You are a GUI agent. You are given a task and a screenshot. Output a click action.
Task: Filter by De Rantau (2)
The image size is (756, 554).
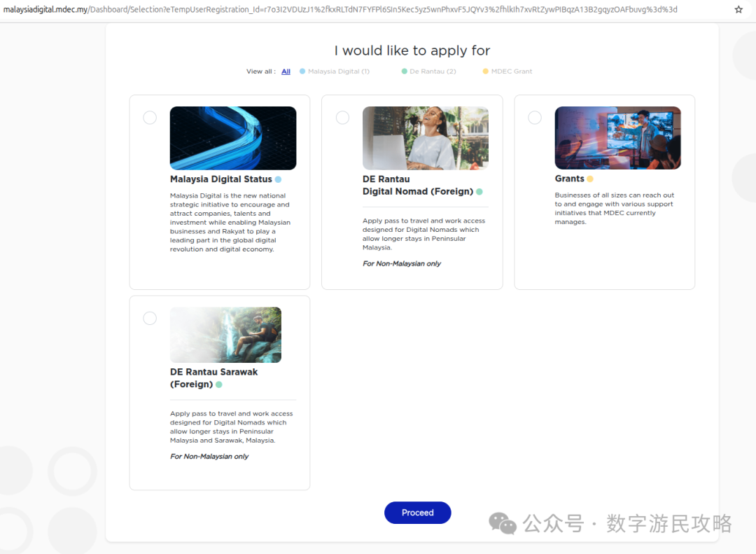coord(433,71)
